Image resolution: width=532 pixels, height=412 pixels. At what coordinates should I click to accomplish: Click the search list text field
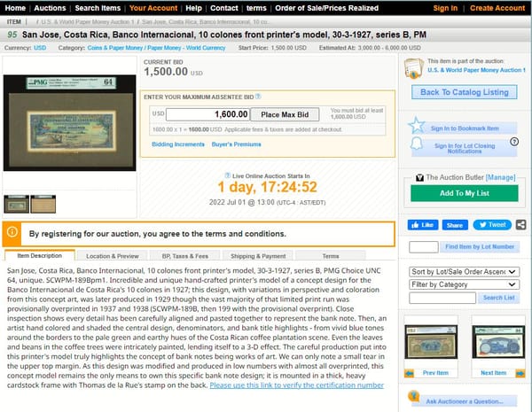tap(442, 298)
